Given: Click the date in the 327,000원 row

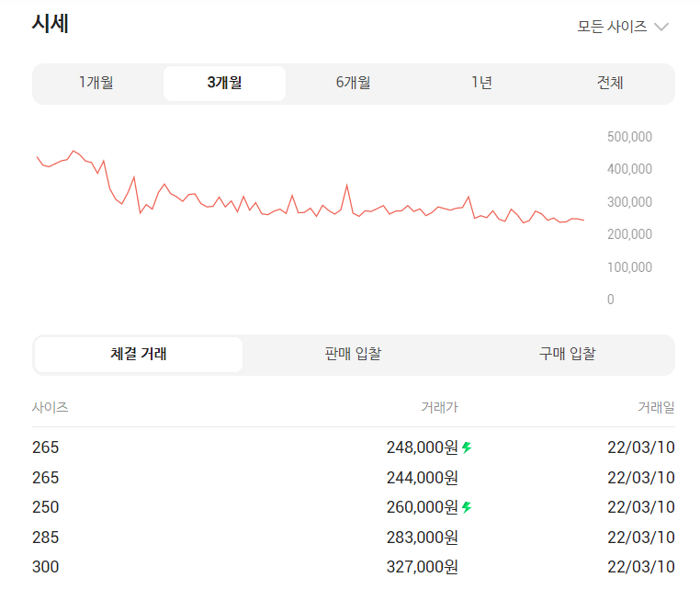Looking at the screenshot, I should (x=641, y=567).
